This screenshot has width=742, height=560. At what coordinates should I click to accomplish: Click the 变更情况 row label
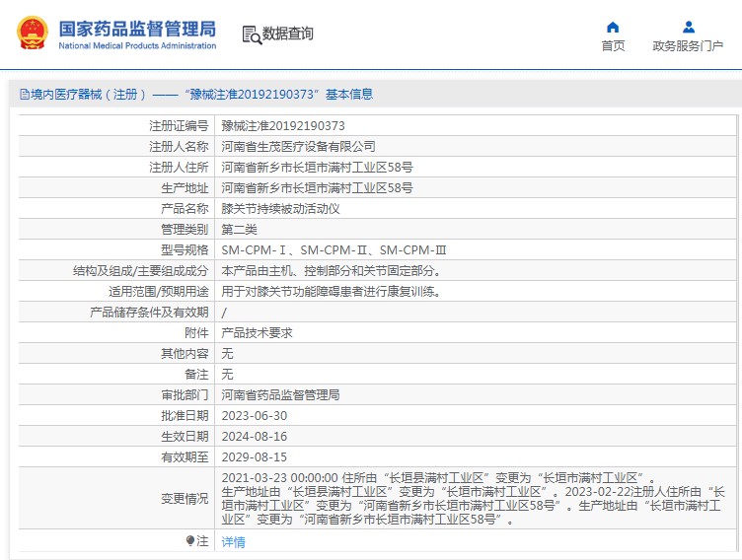click(x=185, y=499)
